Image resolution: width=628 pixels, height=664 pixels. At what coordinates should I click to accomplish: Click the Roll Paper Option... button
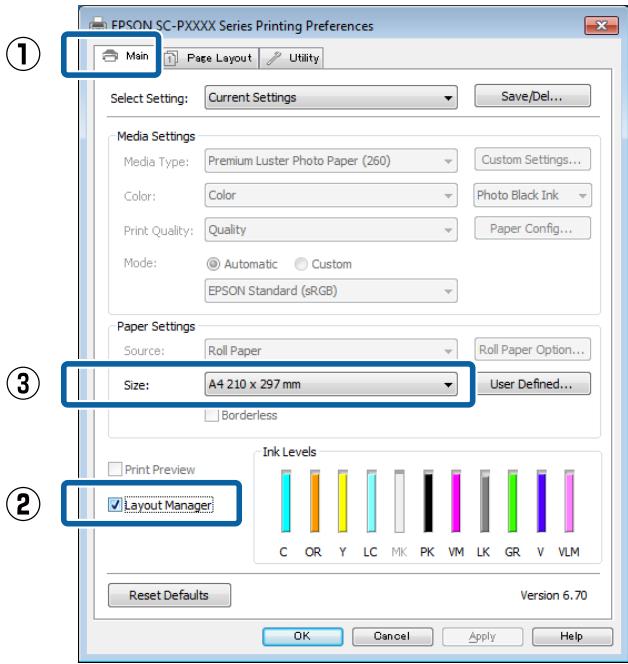532,349
